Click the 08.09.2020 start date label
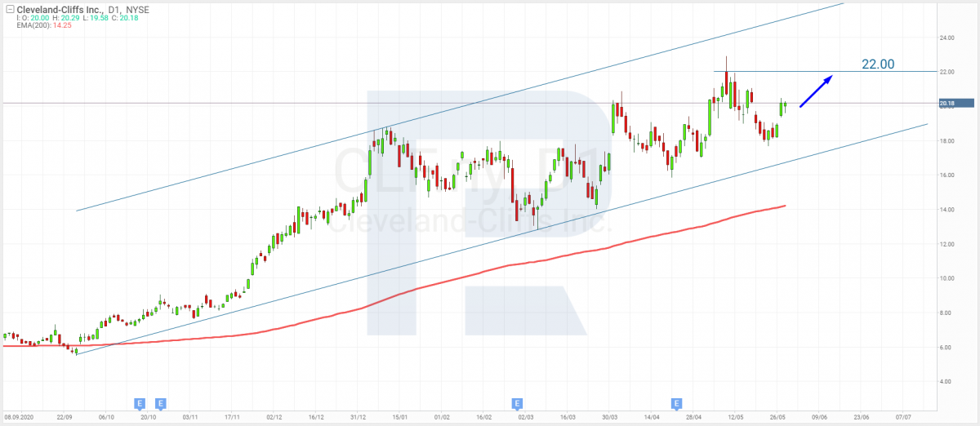 18,415
